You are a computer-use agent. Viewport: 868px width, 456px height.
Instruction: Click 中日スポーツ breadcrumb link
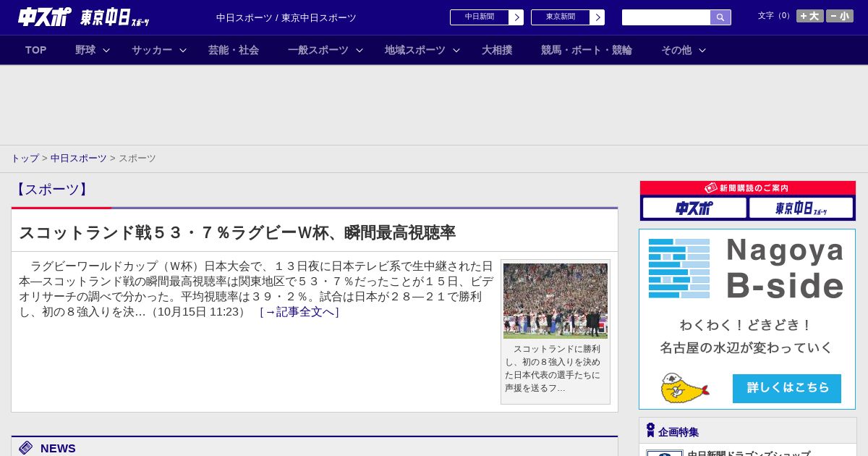click(x=79, y=158)
